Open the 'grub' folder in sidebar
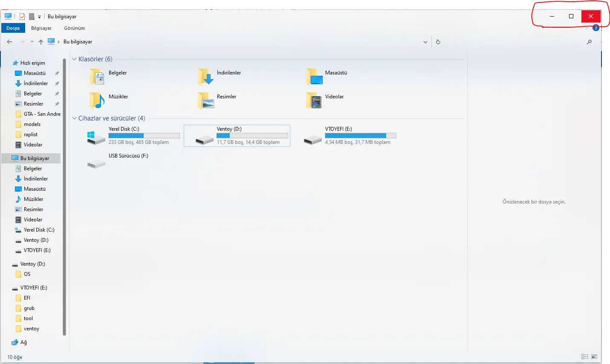 29,308
